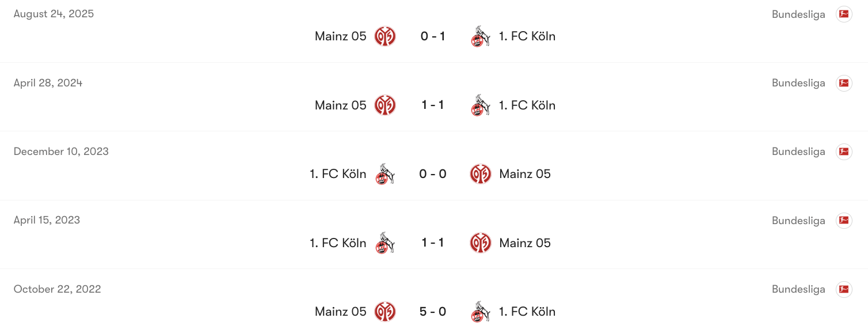Viewport: 868px width, 333px height.
Task: Click the Köln crest on the 5-0 match row
Action: 480,311
